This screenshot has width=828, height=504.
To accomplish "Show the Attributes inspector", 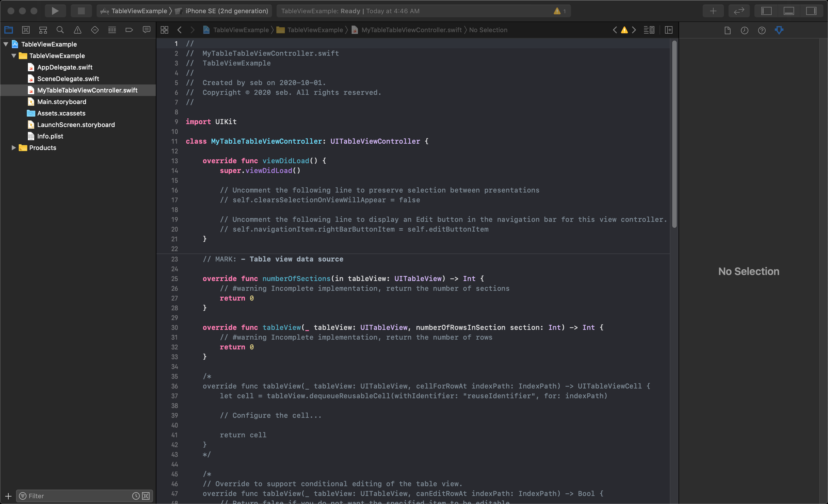I will (x=779, y=30).
